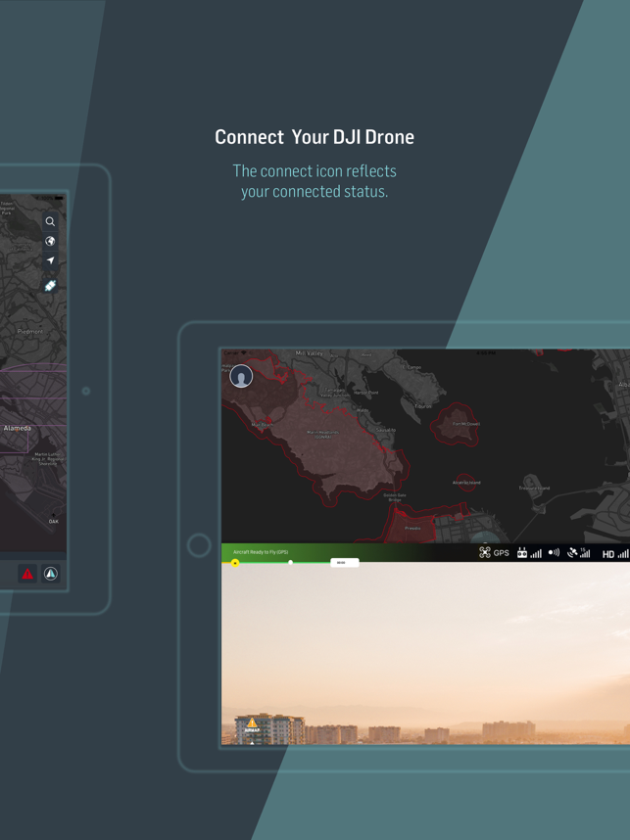Tap the Alcatraz Island restricted zone
Viewport: 630px width, 840px height.
point(465,482)
